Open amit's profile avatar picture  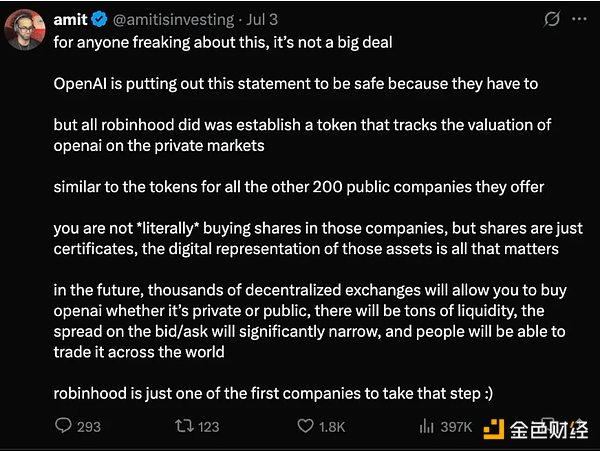pos(24,30)
